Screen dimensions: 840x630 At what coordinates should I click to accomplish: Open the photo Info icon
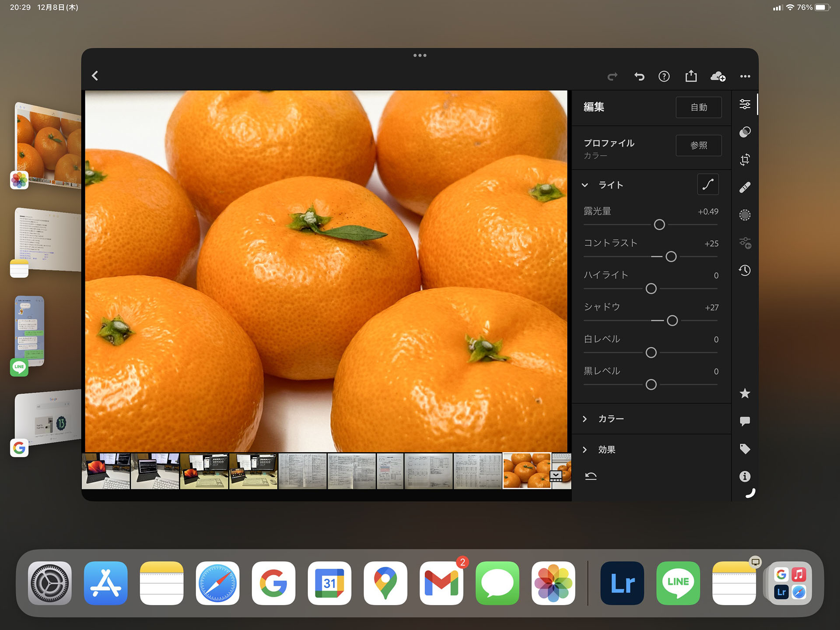tap(745, 476)
